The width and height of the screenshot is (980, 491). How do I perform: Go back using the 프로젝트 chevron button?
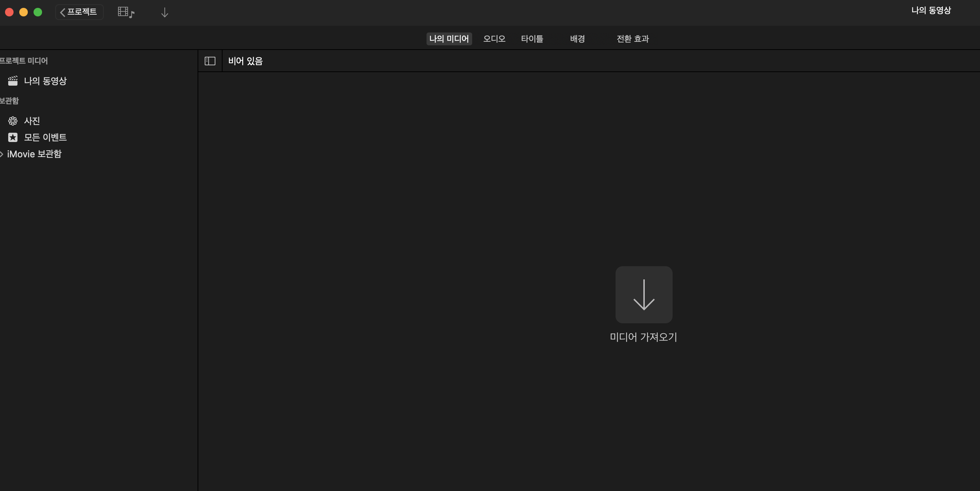(79, 12)
